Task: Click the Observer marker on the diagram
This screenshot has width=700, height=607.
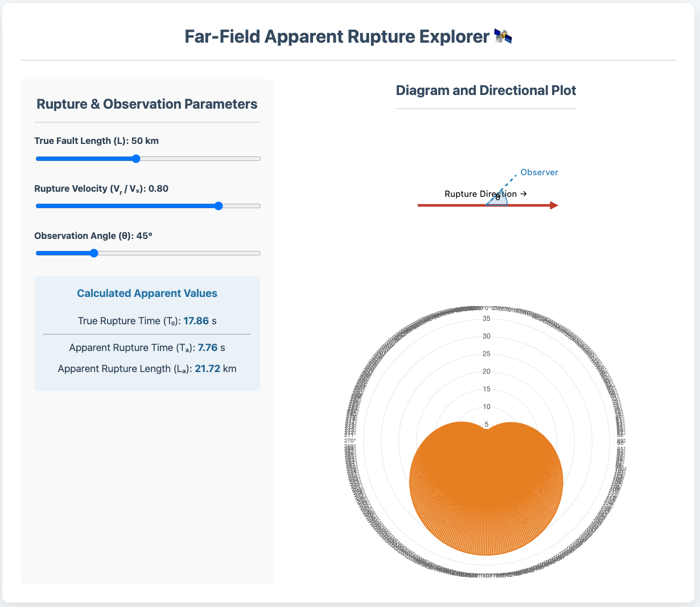Action: (x=538, y=172)
